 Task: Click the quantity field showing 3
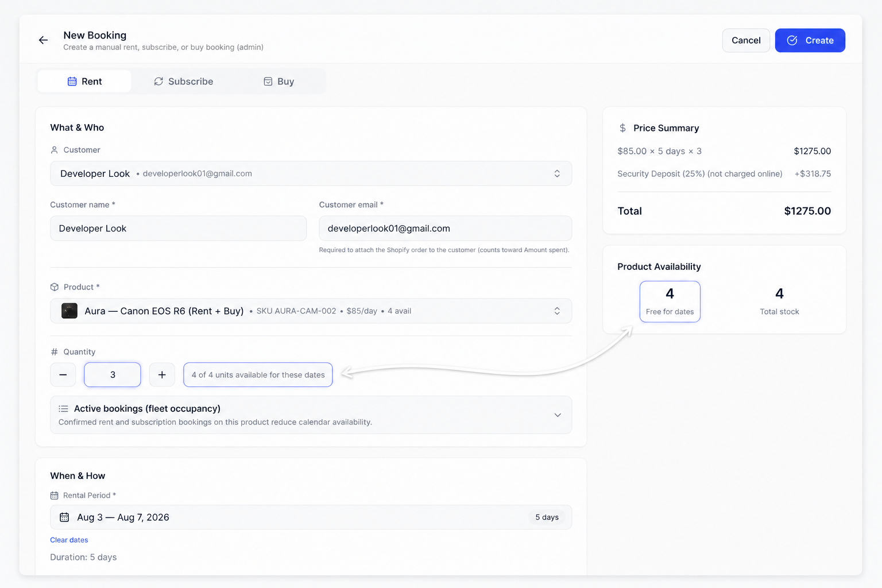113,374
